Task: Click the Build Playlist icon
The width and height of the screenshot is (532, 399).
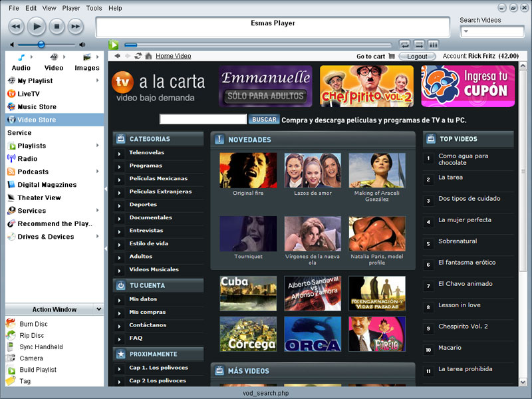Action: (11, 370)
